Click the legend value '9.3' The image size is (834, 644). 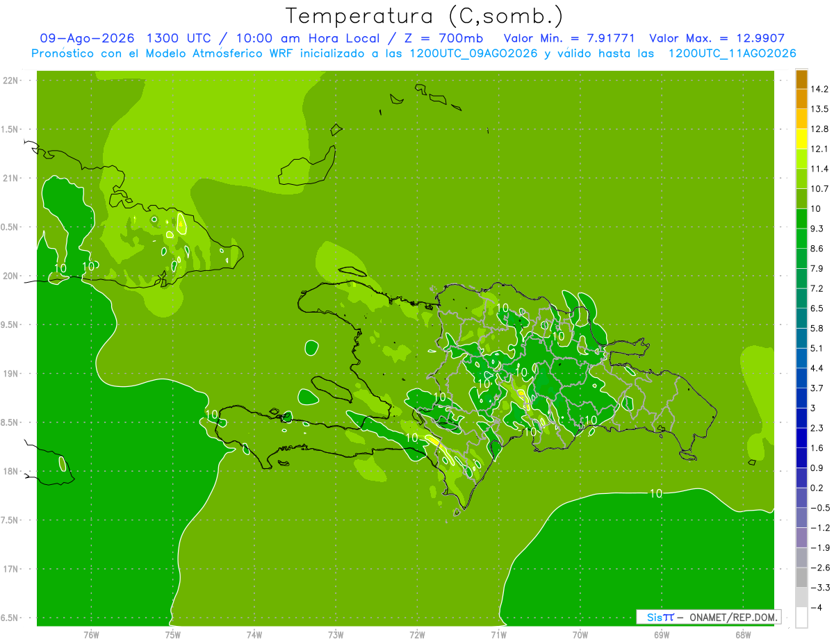(817, 229)
